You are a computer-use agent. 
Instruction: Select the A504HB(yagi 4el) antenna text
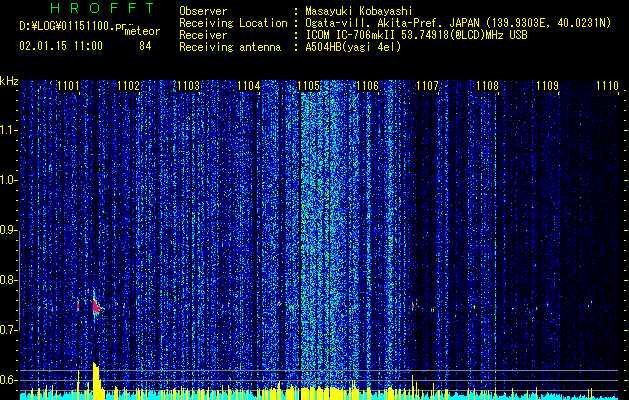coord(353,47)
